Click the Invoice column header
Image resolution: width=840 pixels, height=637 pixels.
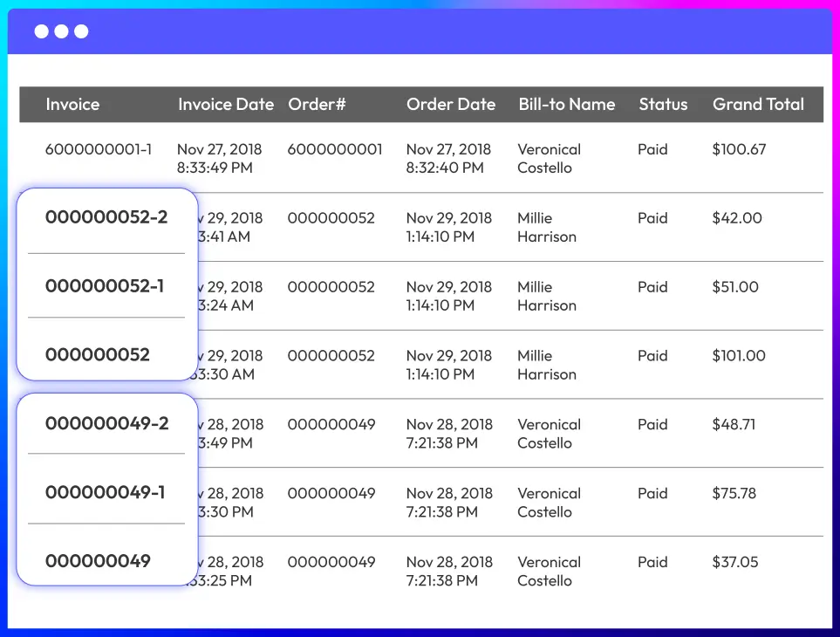[72, 105]
